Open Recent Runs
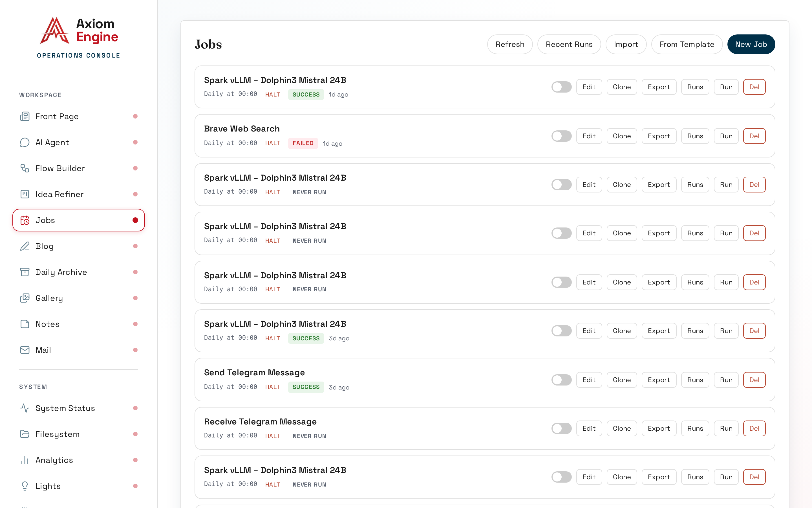 (569, 44)
